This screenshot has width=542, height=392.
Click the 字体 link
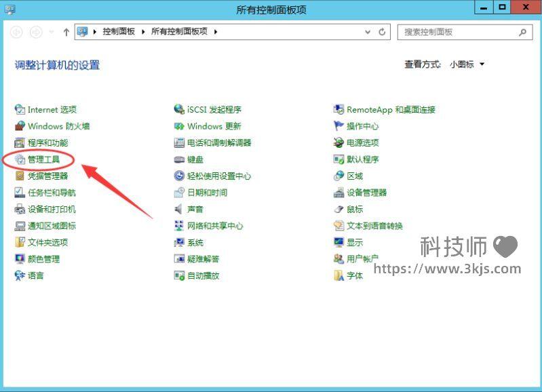pyautogui.click(x=355, y=275)
